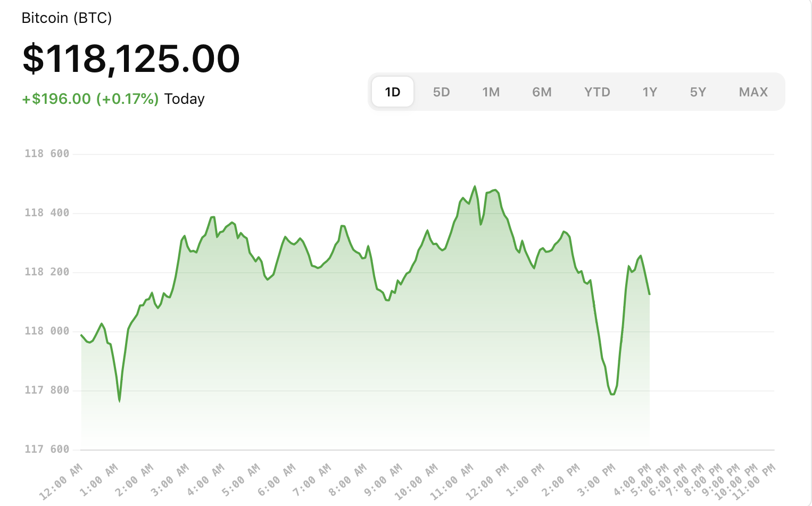Viewport: 812px width, 506px height.
Task: Click the 3:00 PM x-axis label
Action: point(596,480)
